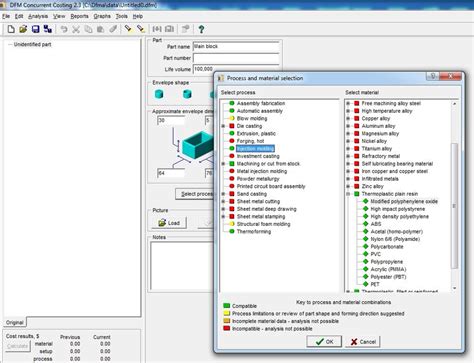Click the red square icon beside Zinc alloy
The height and width of the screenshot is (363, 474).
[356, 186]
